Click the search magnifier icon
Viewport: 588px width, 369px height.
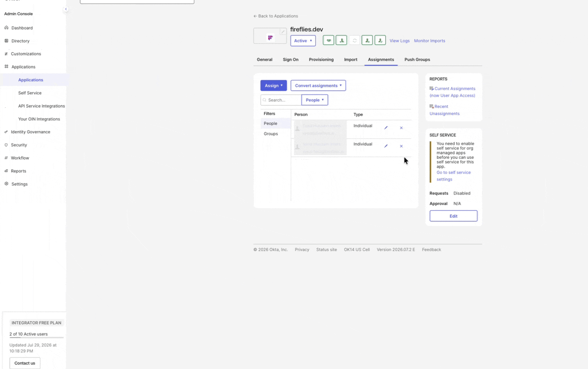coord(265,100)
